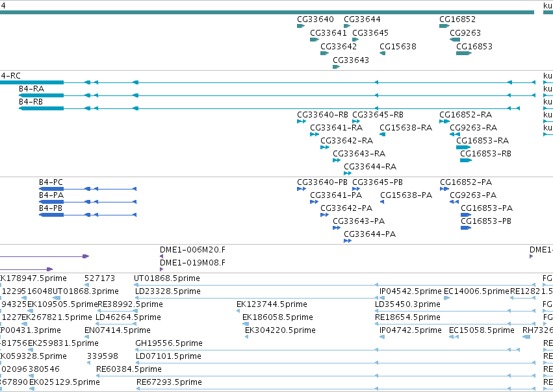Open the EC15058.5prime EST label
553x392 pixels.
pyautogui.click(x=482, y=331)
